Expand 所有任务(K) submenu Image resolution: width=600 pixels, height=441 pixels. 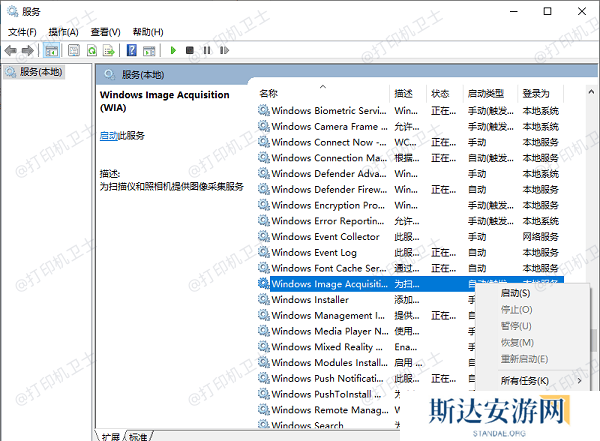click(524, 381)
